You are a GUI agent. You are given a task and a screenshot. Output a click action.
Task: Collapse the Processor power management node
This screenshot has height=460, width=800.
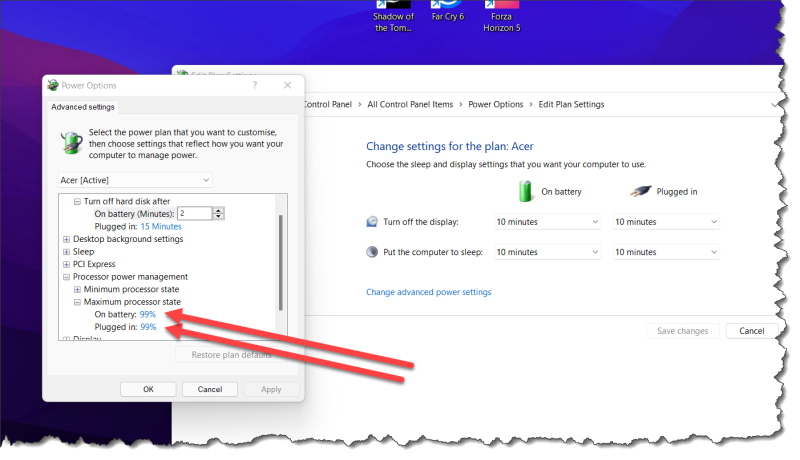[x=67, y=277]
